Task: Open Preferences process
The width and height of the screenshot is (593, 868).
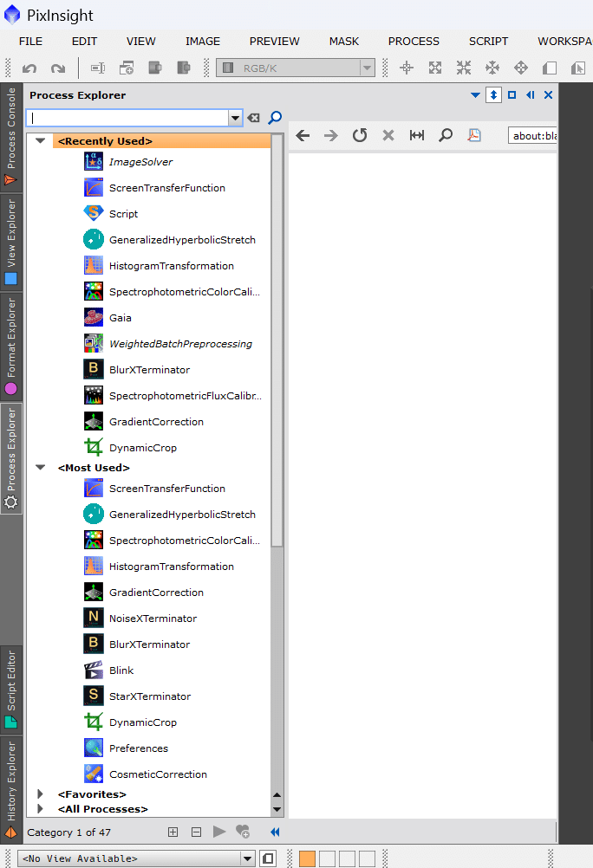Action: [x=139, y=748]
